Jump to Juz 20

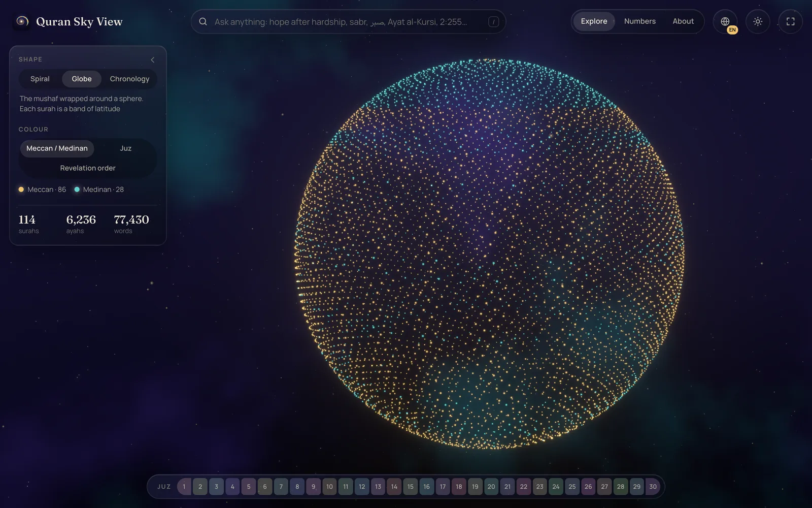[x=491, y=487]
